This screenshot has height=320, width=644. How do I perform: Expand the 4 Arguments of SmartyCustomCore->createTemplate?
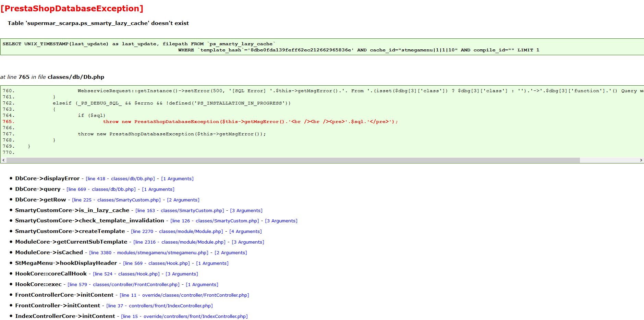click(245, 232)
